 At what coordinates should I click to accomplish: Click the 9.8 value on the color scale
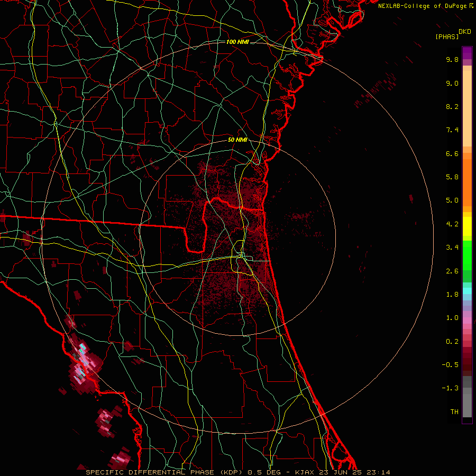click(x=452, y=59)
